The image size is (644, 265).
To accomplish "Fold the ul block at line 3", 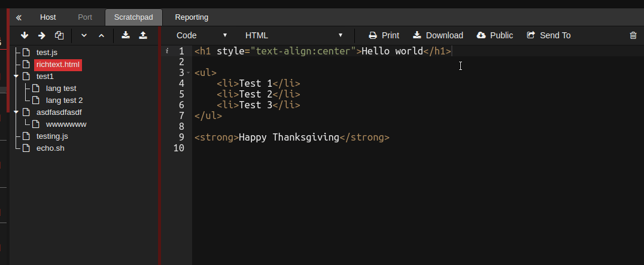I will 189,72.
